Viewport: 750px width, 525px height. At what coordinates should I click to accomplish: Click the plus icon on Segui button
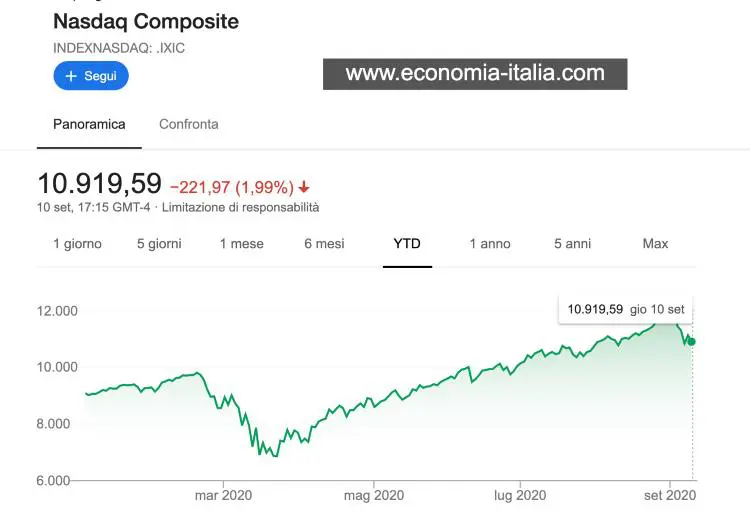point(71,76)
